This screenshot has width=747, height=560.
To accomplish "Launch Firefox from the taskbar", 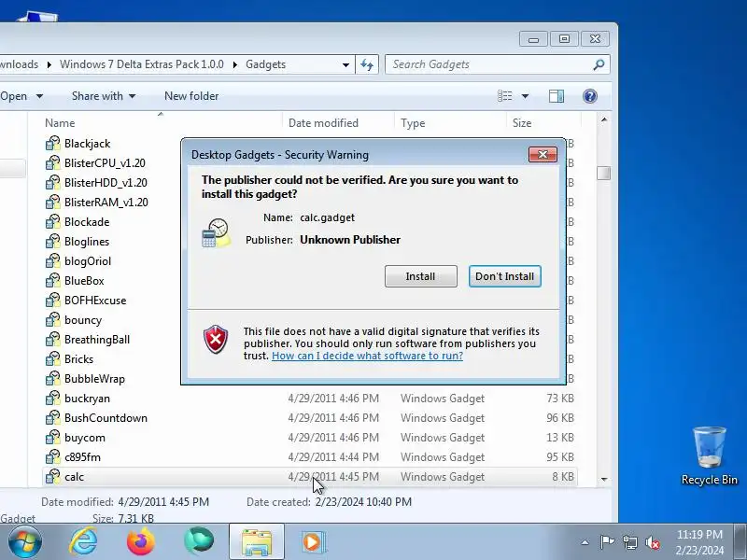I will click(x=141, y=542).
